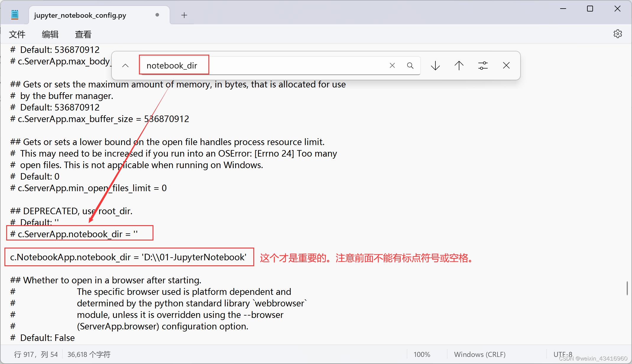The height and width of the screenshot is (364, 632).
Task: Click the c.NotebookApp.notebook_dir line
Action: 128,257
